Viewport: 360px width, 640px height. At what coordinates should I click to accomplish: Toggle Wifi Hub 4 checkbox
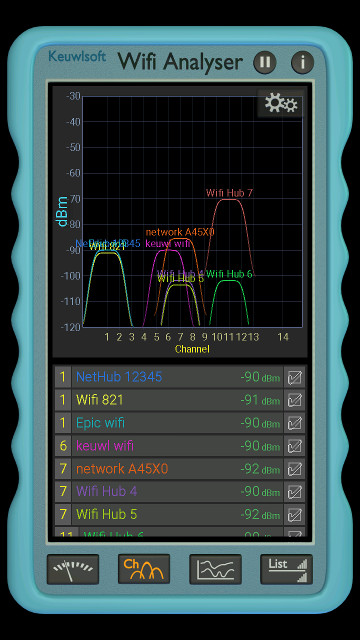(295, 491)
